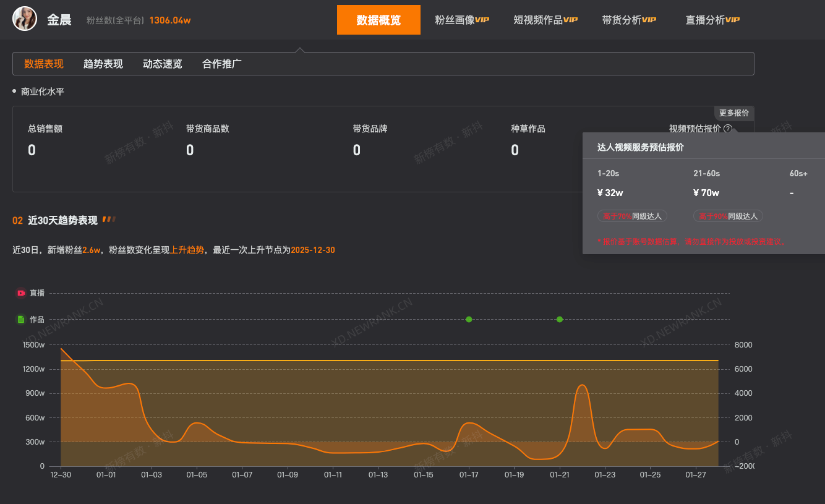Open the 带货分析VIP menu item

tap(629, 19)
